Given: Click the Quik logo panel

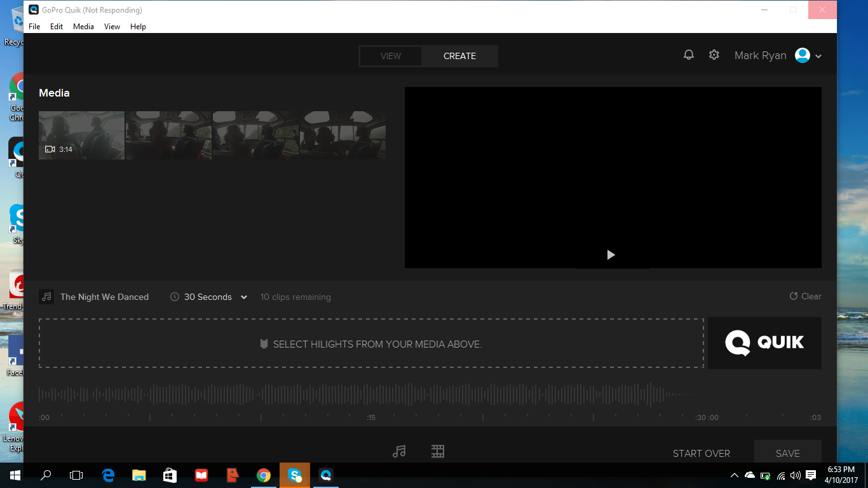Looking at the screenshot, I should (764, 342).
